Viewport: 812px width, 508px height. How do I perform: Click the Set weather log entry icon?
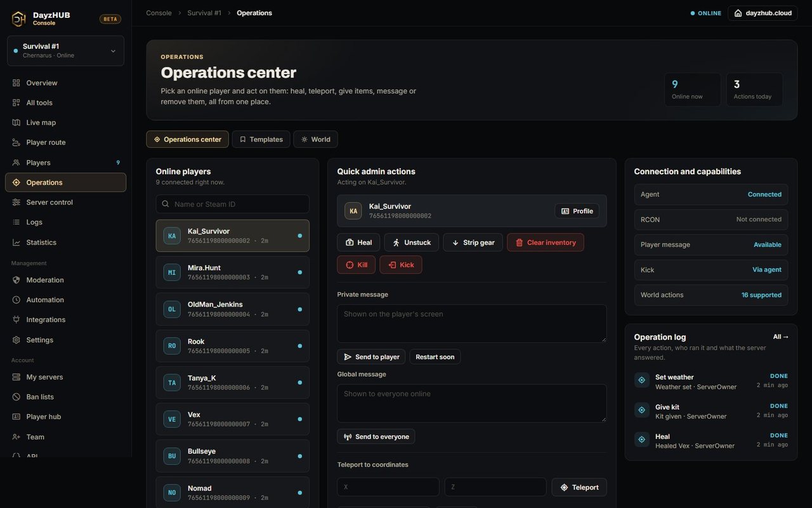tap(642, 380)
